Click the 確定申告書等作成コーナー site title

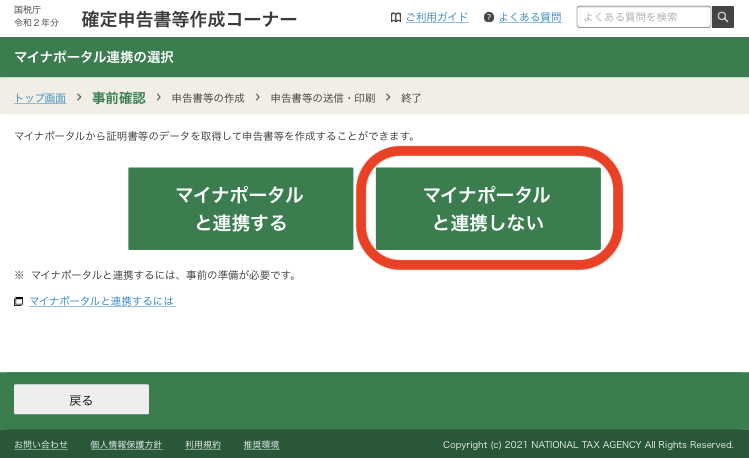point(189,19)
